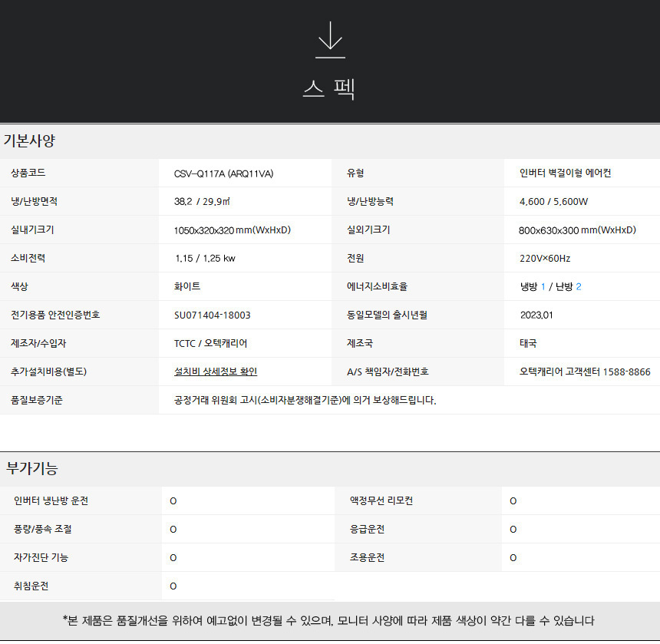Click product code CSV-Q117A (ARQ11VA)
Screen dimensions: 660x644
click(223, 173)
